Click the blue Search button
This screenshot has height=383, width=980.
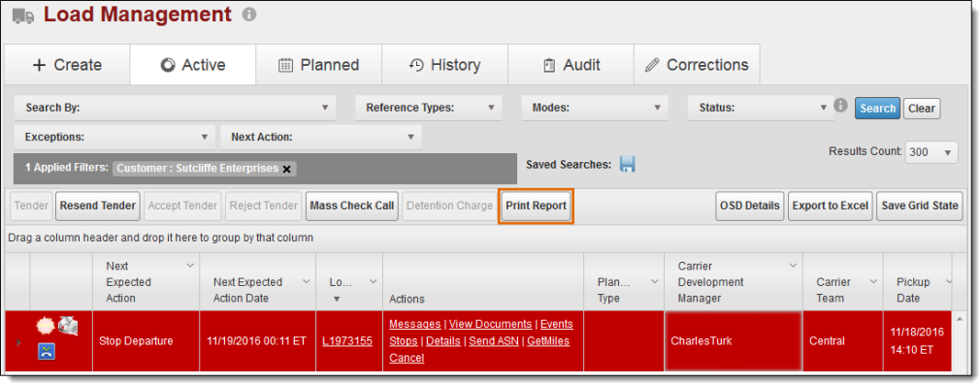pyautogui.click(x=877, y=108)
